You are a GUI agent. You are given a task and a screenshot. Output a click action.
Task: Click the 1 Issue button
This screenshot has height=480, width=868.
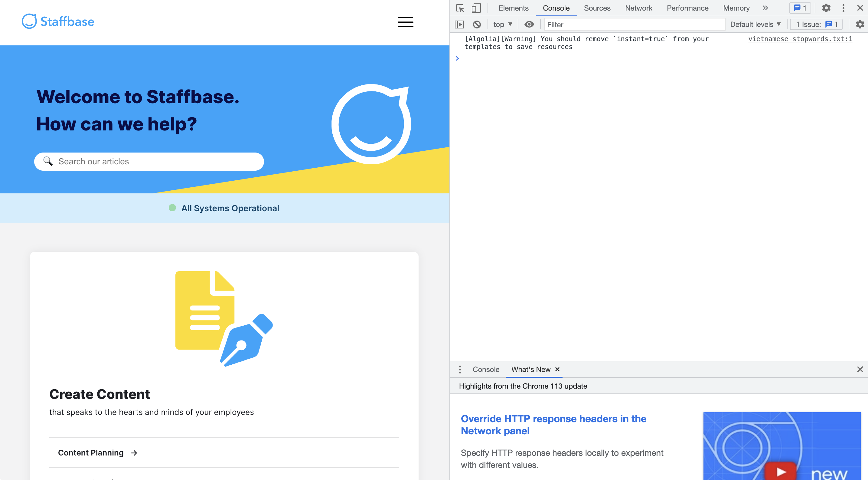817,25
